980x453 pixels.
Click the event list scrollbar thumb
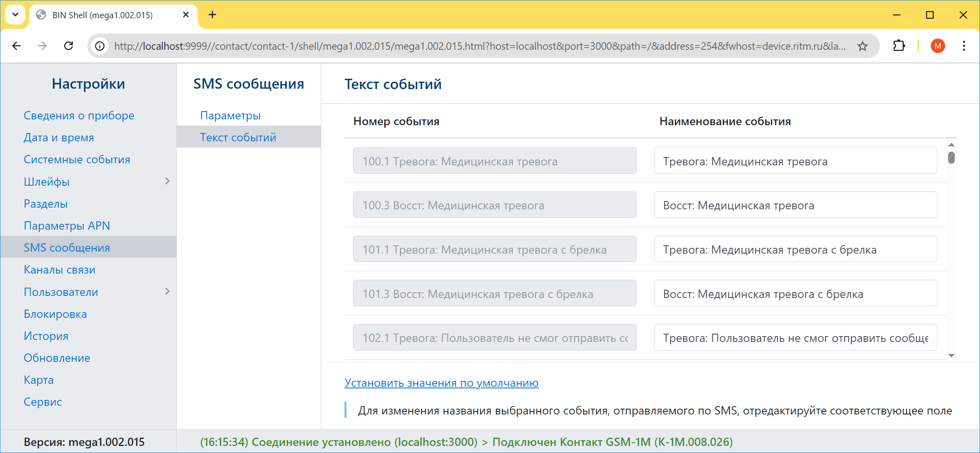coord(951,158)
